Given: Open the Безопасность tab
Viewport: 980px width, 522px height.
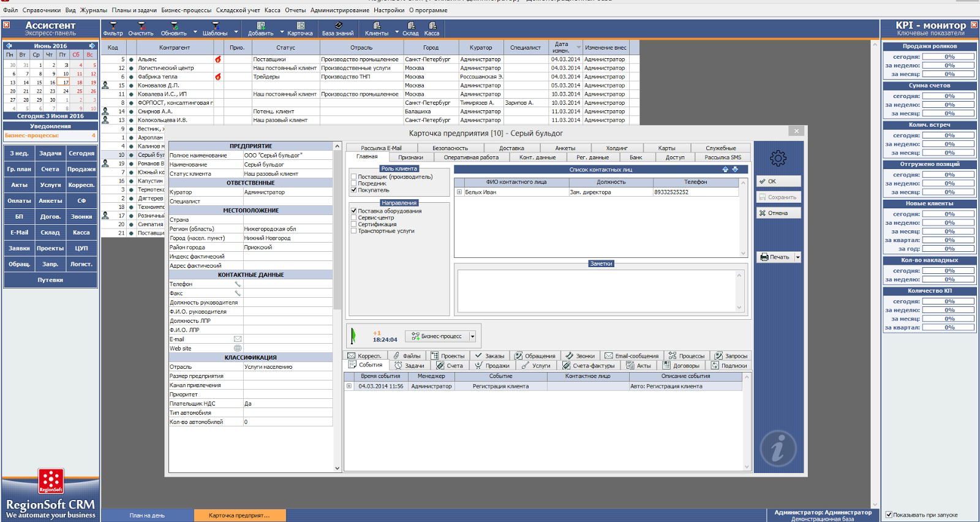Looking at the screenshot, I should click(x=450, y=148).
